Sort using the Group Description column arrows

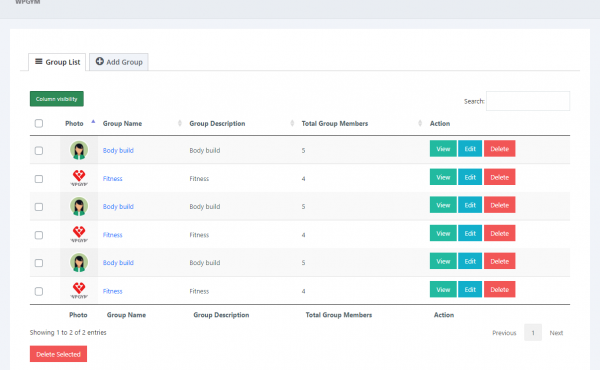click(x=292, y=123)
